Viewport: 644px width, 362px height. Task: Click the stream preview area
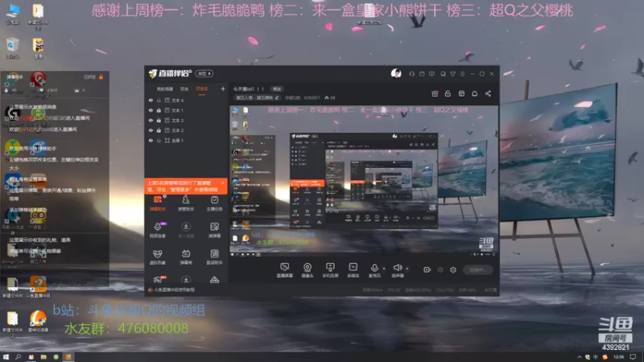(365, 181)
